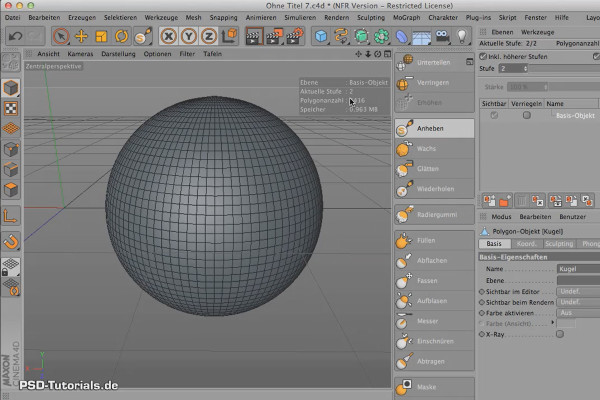
Task: Select the Aufblasen inflate brush
Action: click(434, 301)
